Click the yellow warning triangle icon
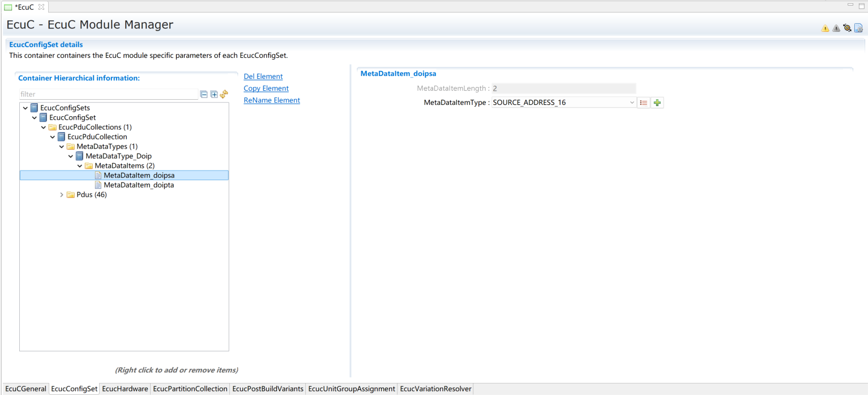868x395 pixels. [825, 28]
